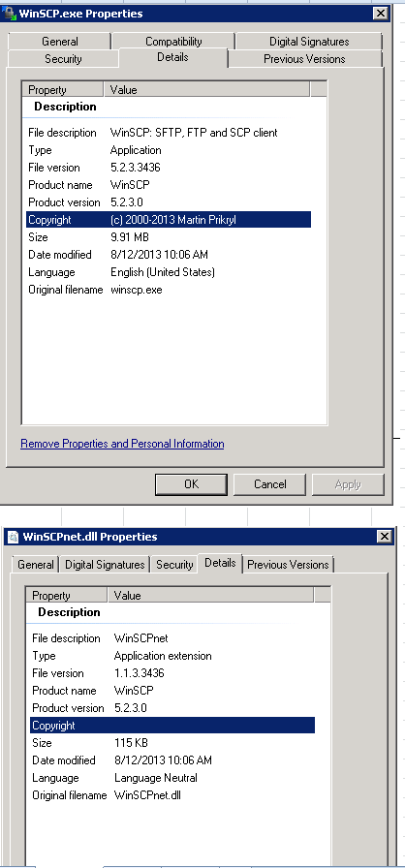Click Description group heading in WinSCP.exe list
Screen dimensions: 405x868
point(65,107)
